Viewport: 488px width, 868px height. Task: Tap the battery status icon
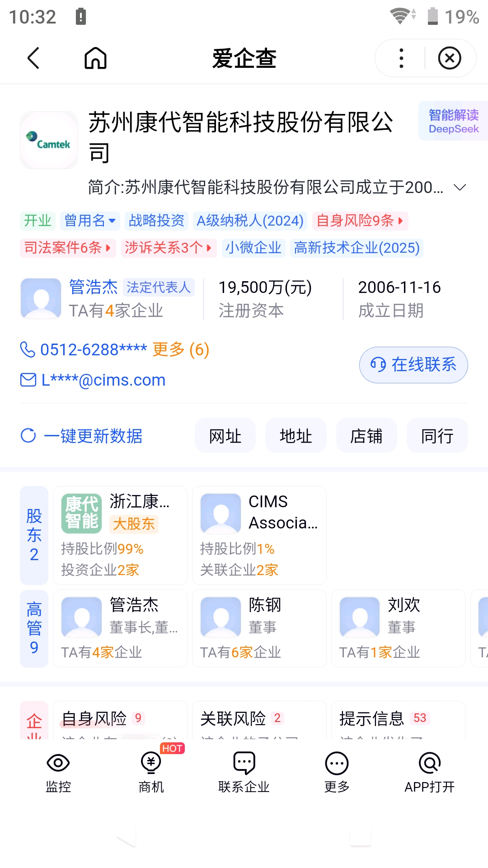click(433, 16)
